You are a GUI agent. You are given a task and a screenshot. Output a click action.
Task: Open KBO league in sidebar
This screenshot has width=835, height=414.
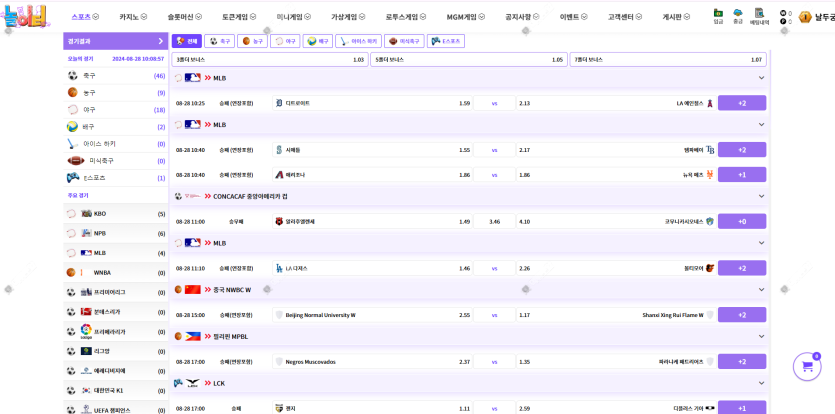coord(116,214)
